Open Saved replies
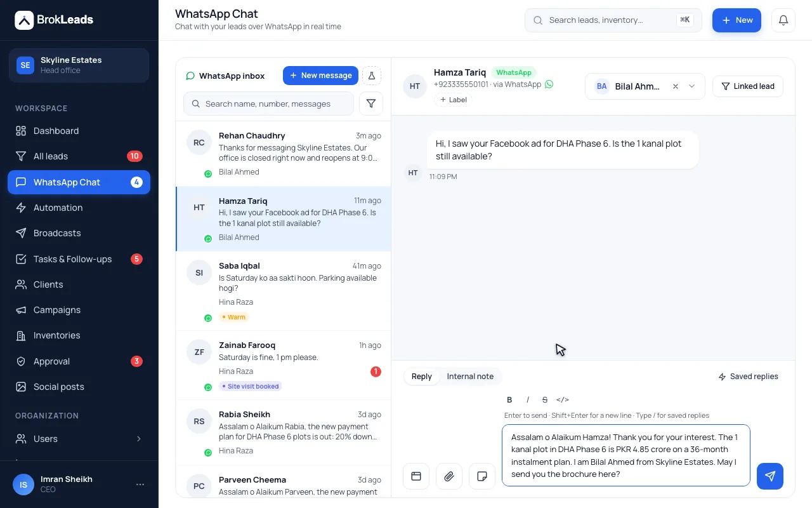Viewport: 812px width, 508px height. pos(748,377)
